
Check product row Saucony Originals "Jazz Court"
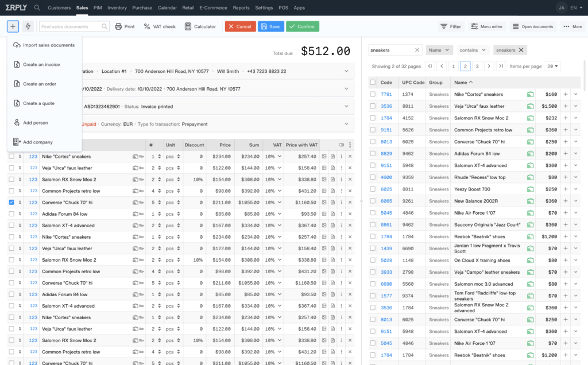(372, 224)
